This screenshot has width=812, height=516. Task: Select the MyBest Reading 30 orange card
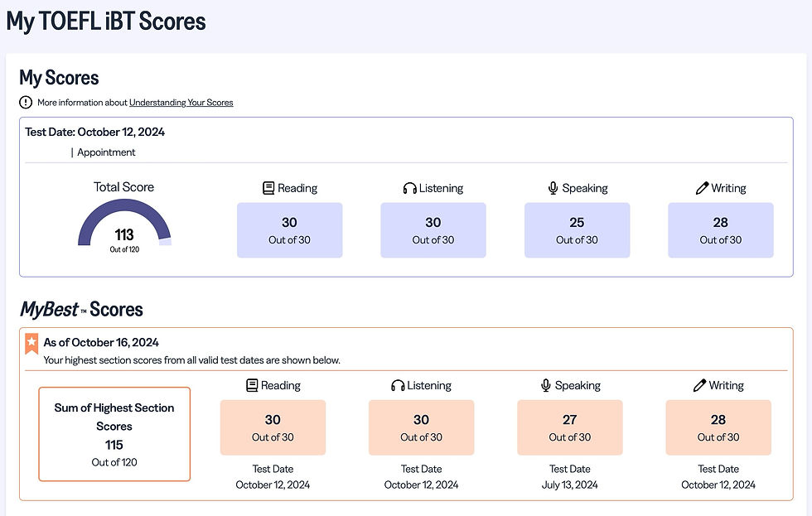tap(273, 427)
